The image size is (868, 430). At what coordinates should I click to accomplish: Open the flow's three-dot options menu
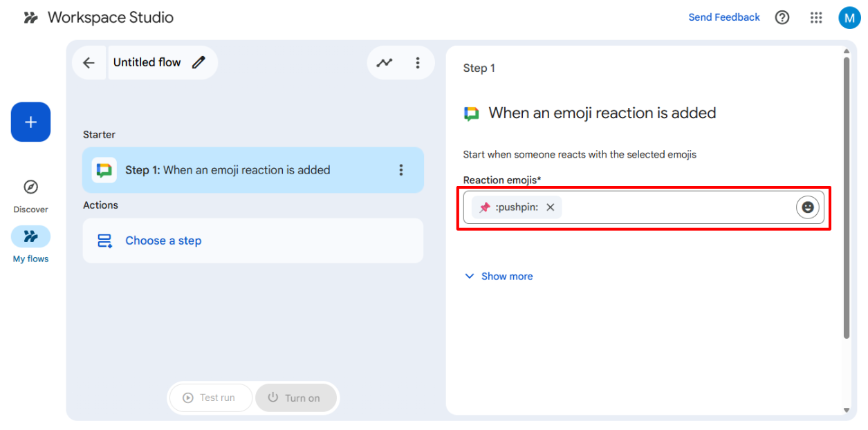[418, 63]
